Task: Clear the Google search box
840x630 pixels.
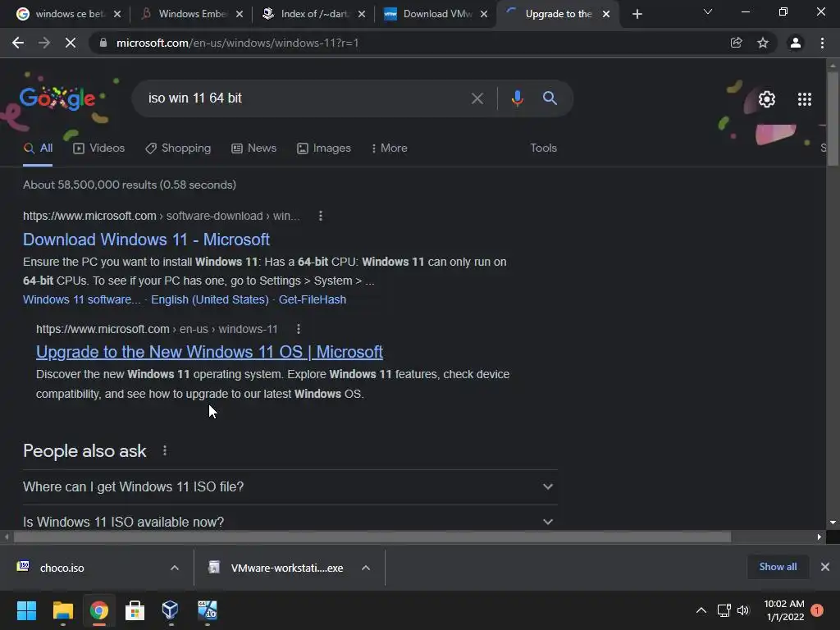Action: pos(477,98)
